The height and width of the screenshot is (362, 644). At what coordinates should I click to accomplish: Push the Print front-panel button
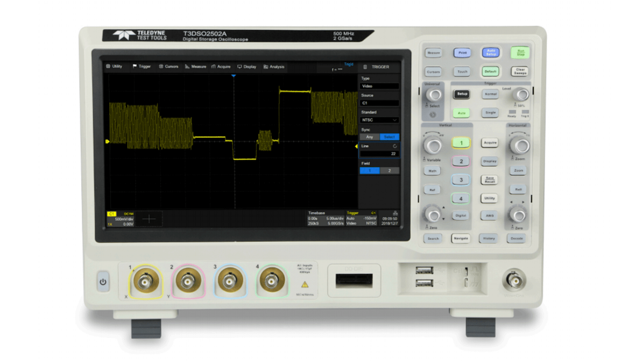462,53
